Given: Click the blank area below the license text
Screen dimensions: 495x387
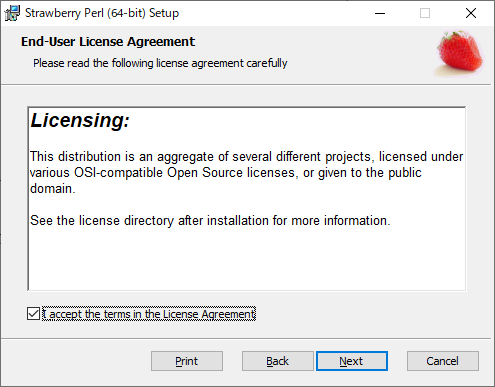Looking at the screenshot, I should (x=247, y=260).
